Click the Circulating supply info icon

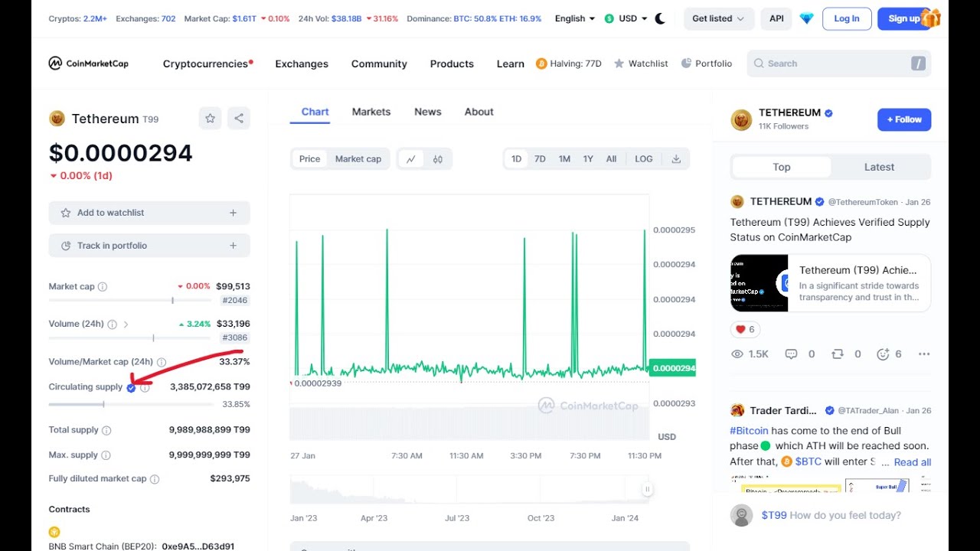[145, 387]
